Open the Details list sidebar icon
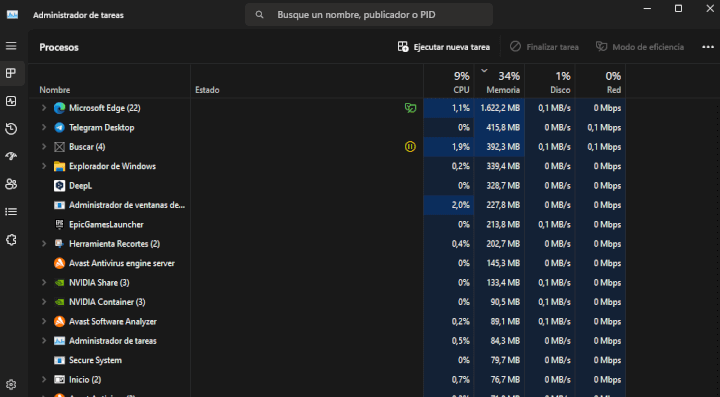 point(11,212)
